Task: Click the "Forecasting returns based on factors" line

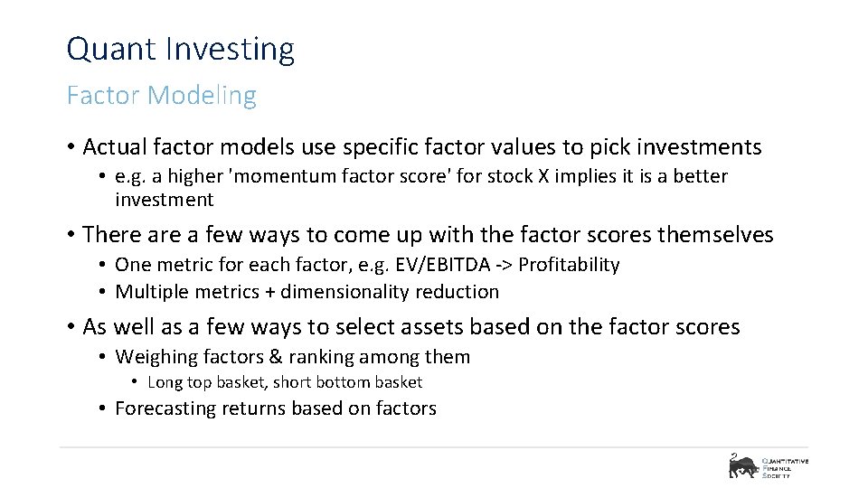Action: 275,408
